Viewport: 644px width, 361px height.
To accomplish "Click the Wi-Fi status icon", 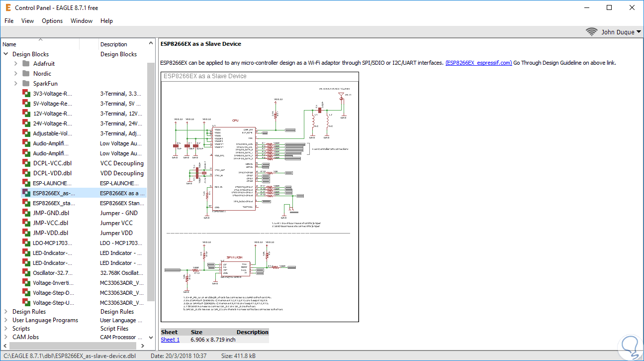I will (592, 32).
